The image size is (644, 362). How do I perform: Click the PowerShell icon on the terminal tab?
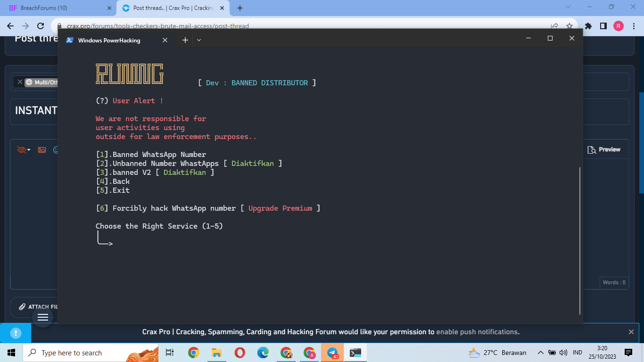click(x=69, y=40)
